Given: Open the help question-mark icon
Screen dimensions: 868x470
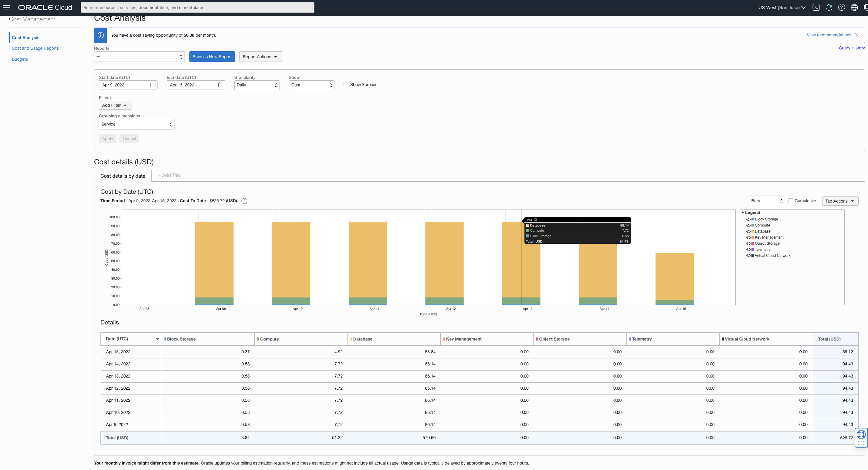Looking at the screenshot, I should click(841, 7).
